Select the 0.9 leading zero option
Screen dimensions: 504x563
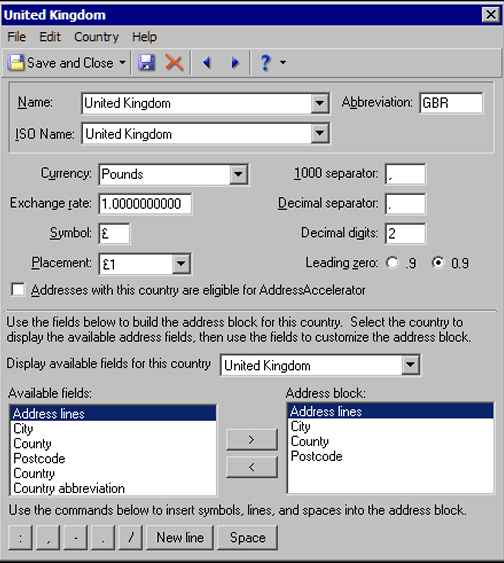point(438,263)
